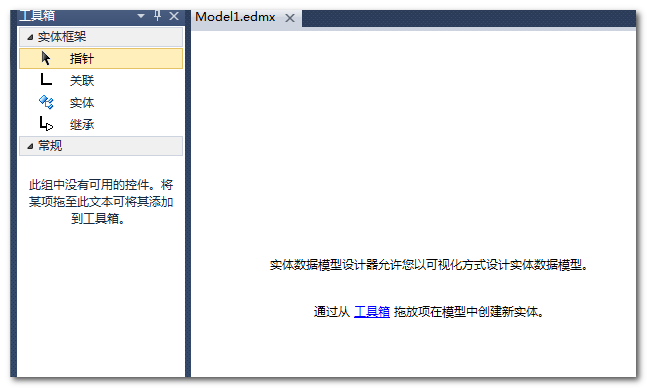Collapse the 实体框架 group triangle
Viewport: 647px width, 388px height.
click(x=30, y=37)
